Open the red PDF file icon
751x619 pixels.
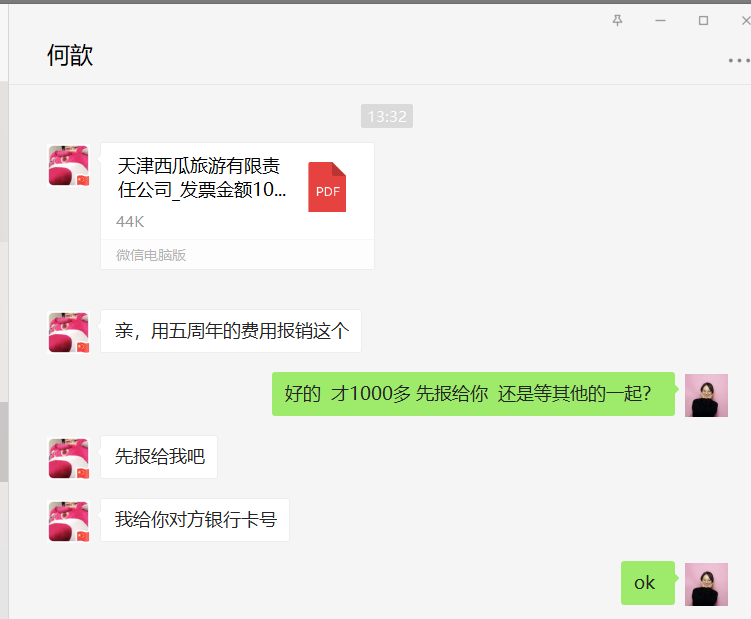(x=327, y=187)
